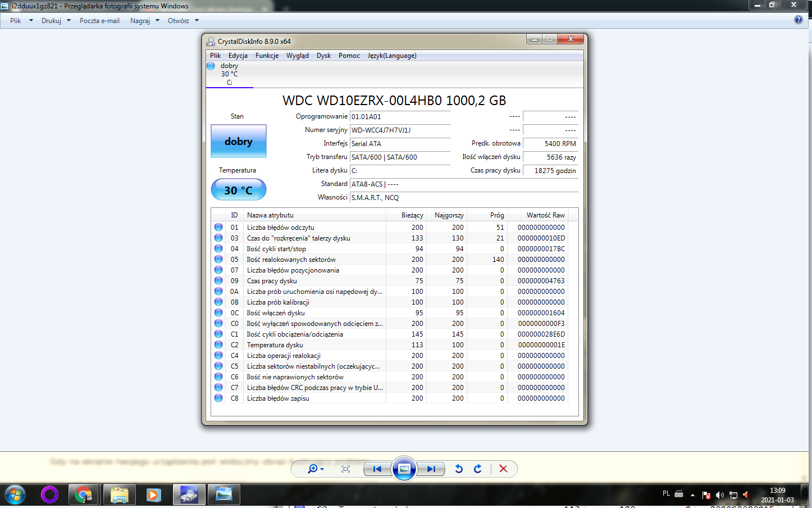Open the media player taskbar icon
Image resolution: width=812 pixels, height=508 pixels.
154,495
